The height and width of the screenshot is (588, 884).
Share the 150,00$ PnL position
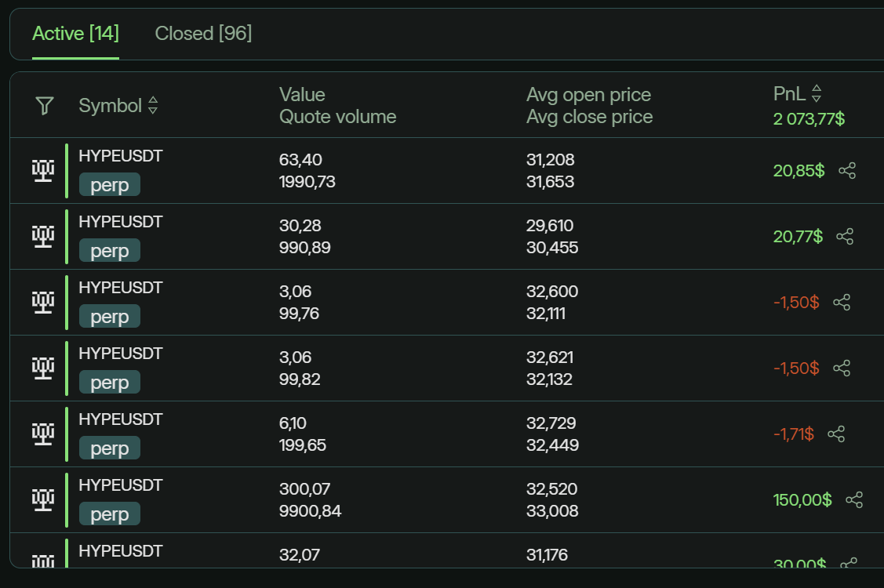854,500
